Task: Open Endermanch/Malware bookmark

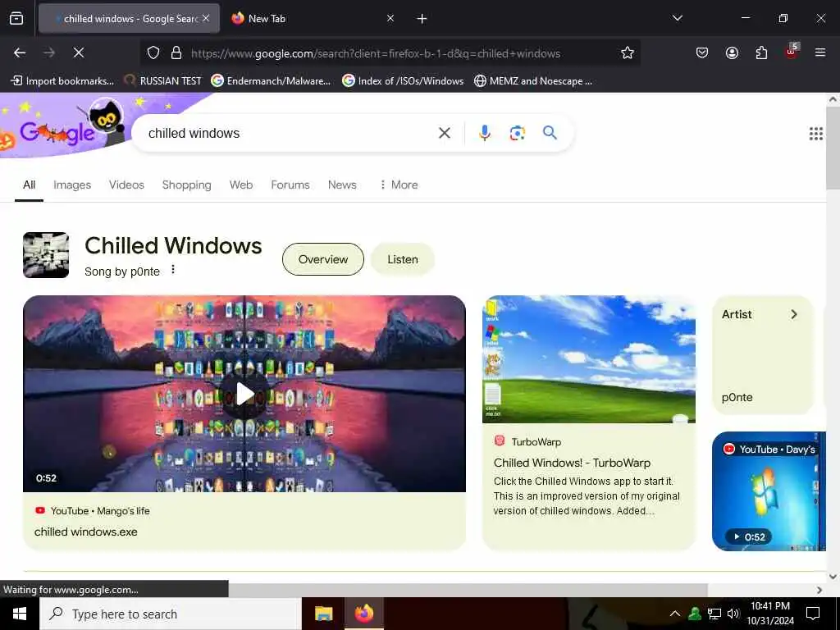Action: [271, 81]
